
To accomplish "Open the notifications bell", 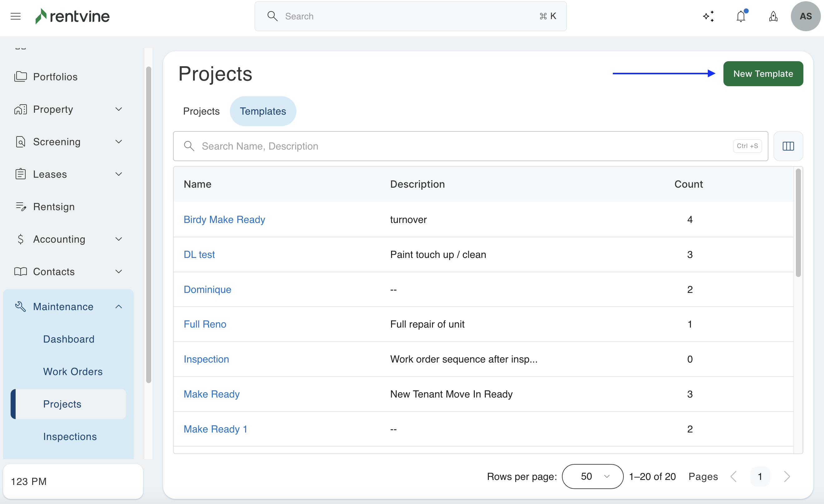I will pos(741,16).
